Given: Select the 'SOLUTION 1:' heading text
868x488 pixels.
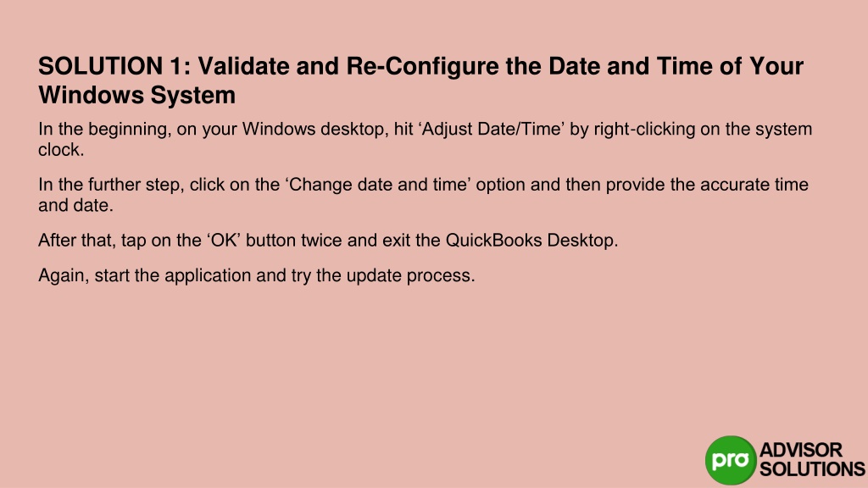Looking at the screenshot, I should [x=114, y=66].
